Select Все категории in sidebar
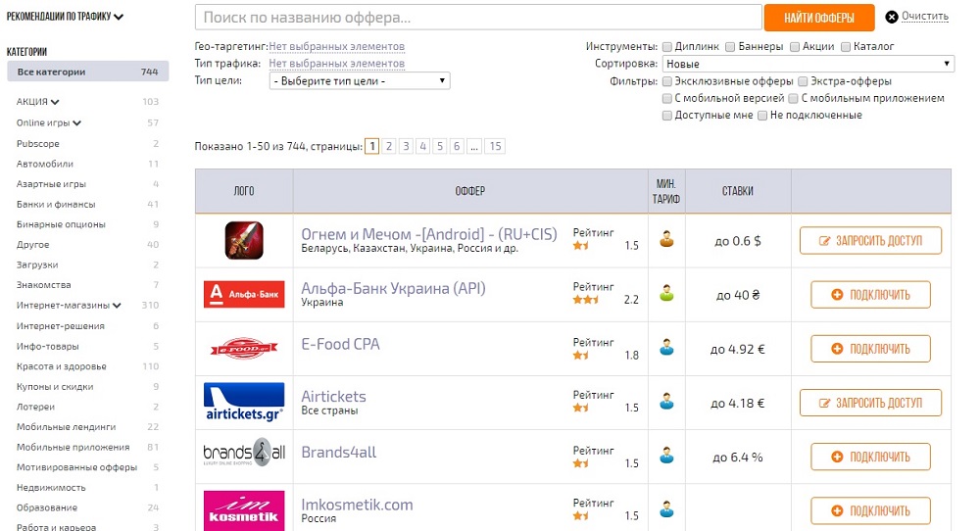The width and height of the screenshot is (980, 531). pyautogui.click(x=87, y=72)
